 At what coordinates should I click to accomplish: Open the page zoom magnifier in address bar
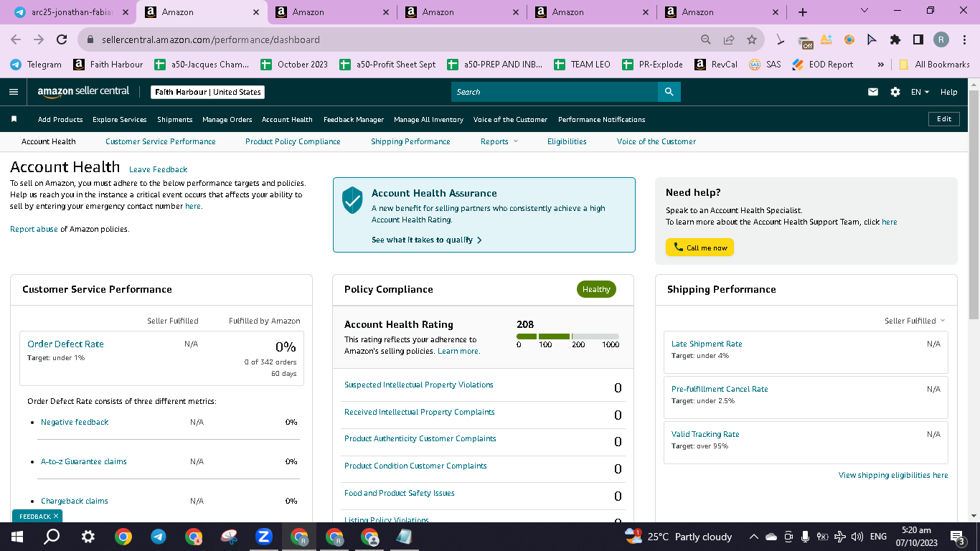tap(706, 39)
